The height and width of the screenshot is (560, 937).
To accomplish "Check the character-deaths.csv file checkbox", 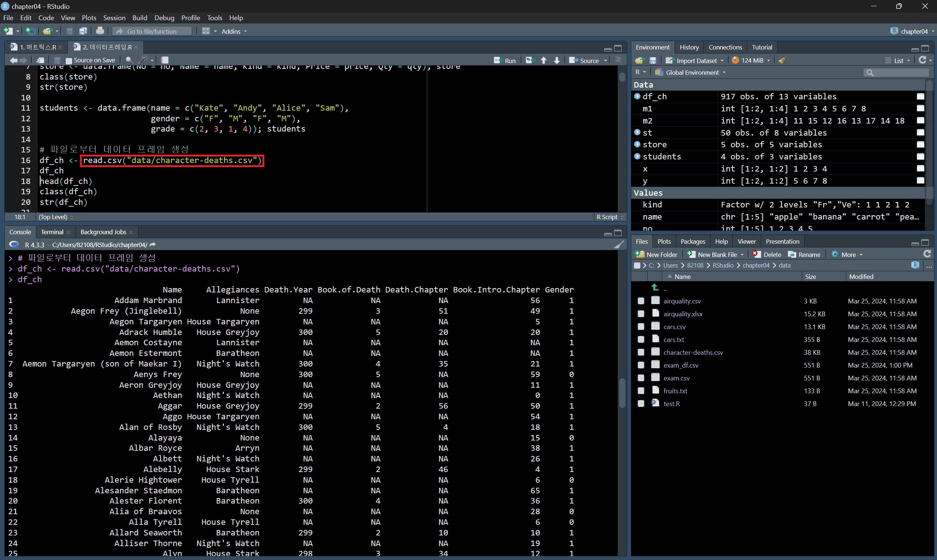I will coord(641,353).
